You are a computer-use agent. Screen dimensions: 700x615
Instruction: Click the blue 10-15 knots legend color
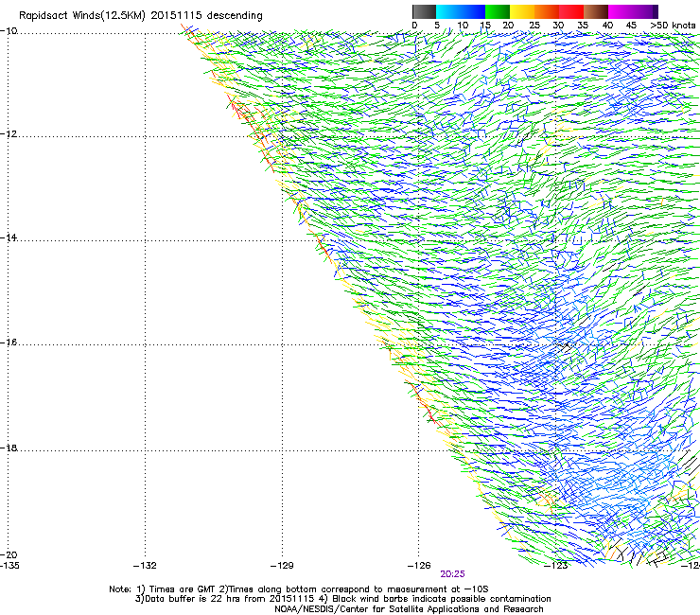pyautogui.click(x=473, y=11)
